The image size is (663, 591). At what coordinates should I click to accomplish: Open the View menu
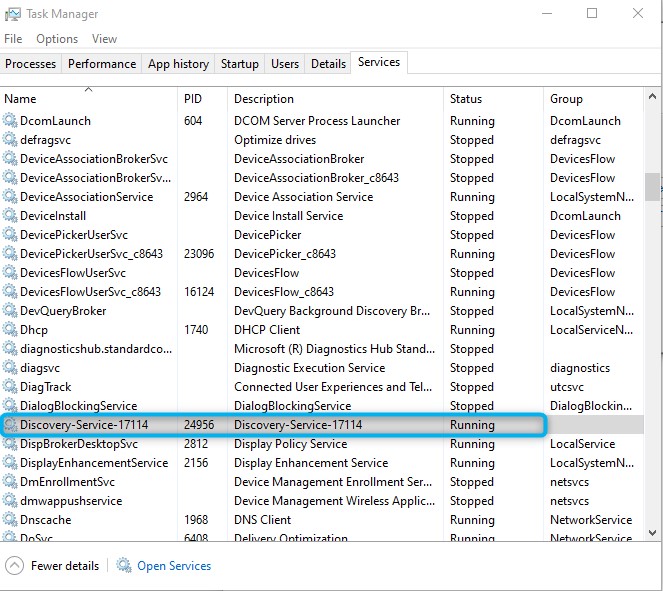pos(104,39)
